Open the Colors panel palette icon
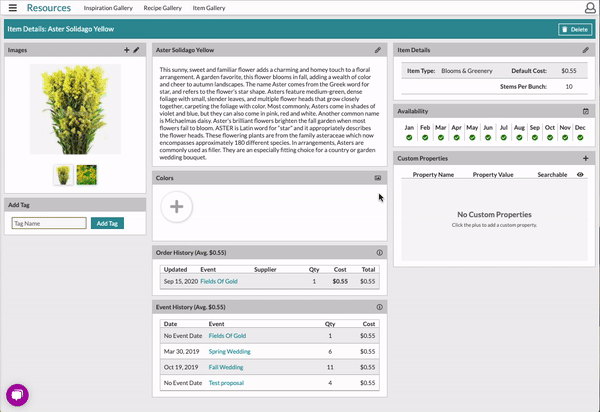 [377, 177]
